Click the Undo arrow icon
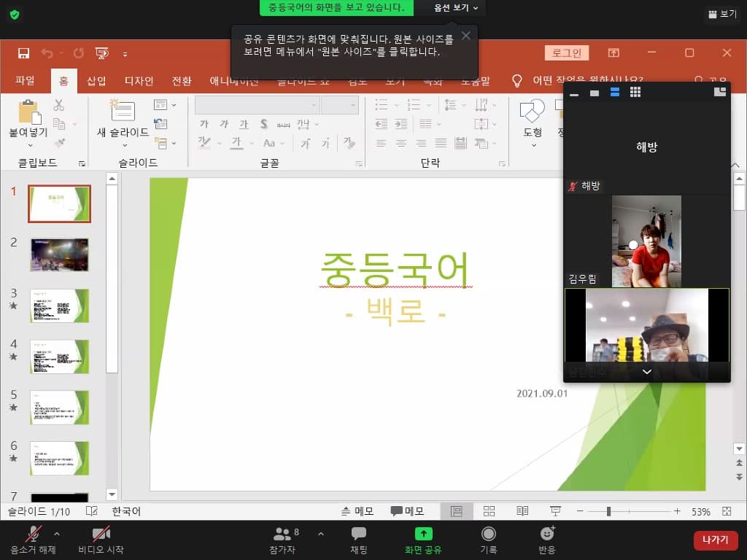Viewport: 747px width, 560px height. click(47, 52)
